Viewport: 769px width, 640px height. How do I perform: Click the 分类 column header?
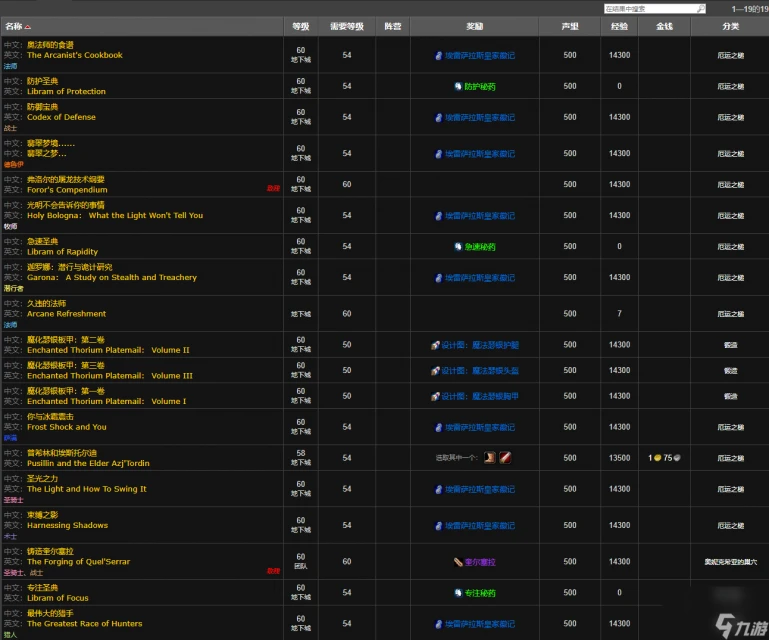coord(730,27)
